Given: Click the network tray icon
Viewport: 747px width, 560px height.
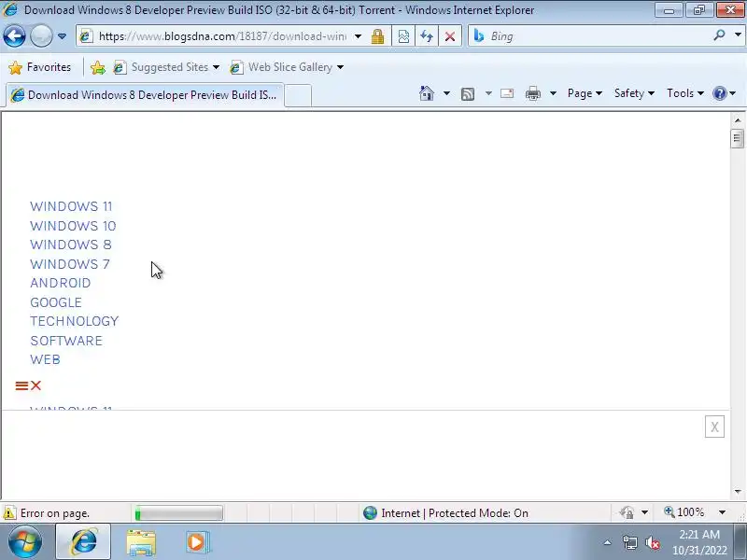Looking at the screenshot, I should (629, 542).
